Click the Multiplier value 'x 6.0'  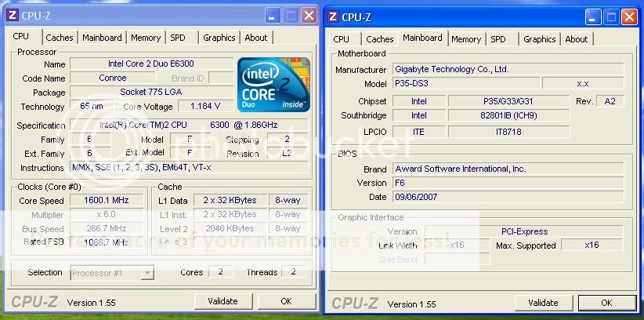(x=107, y=215)
